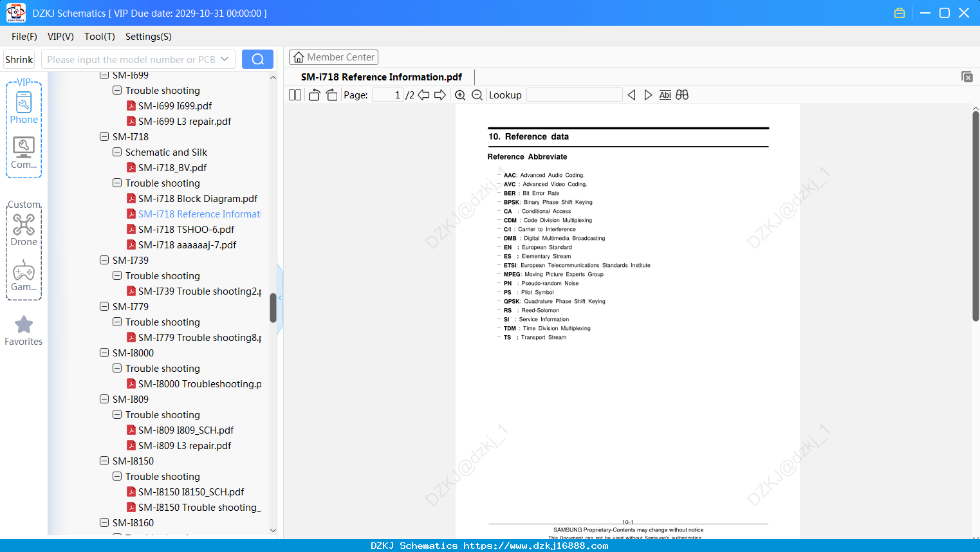Click the tree panel scroll down arrow
This screenshot has width=980, height=552.
[273, 531]
